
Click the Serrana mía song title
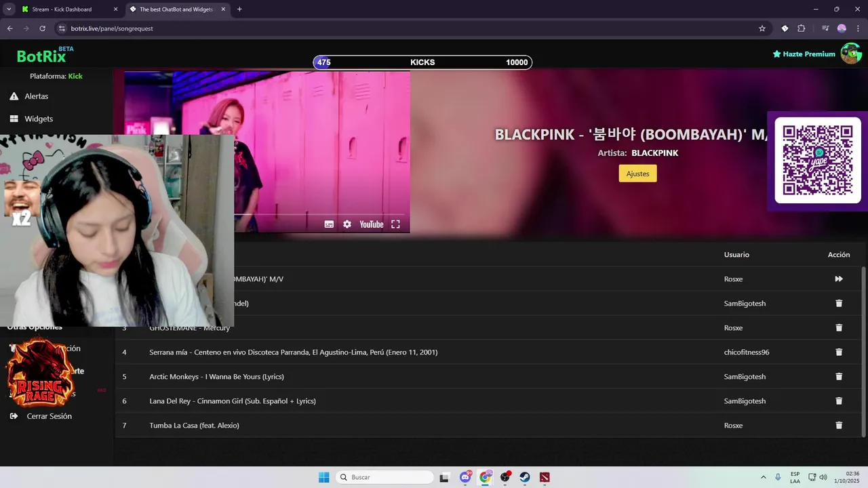[x=294, y=352]
